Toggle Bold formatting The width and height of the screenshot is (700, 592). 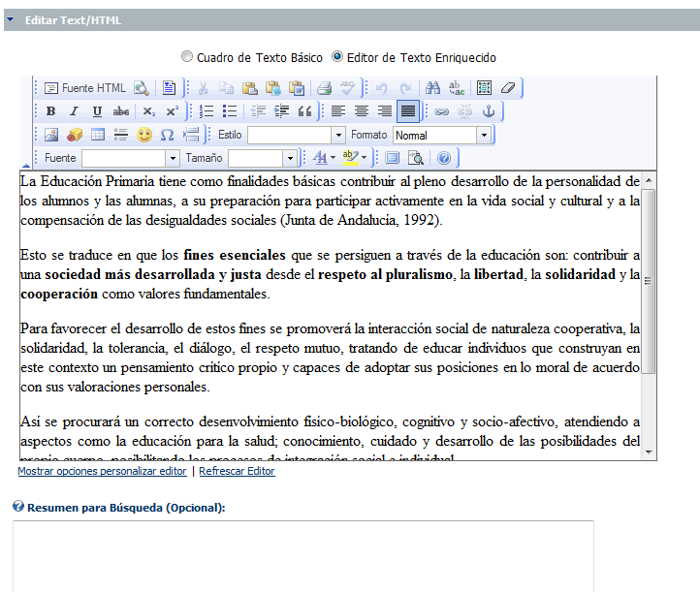point(50,111)
